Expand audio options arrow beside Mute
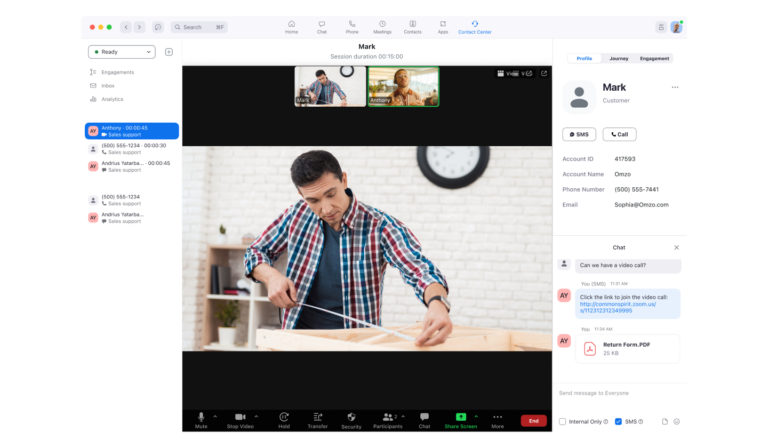 215,416
